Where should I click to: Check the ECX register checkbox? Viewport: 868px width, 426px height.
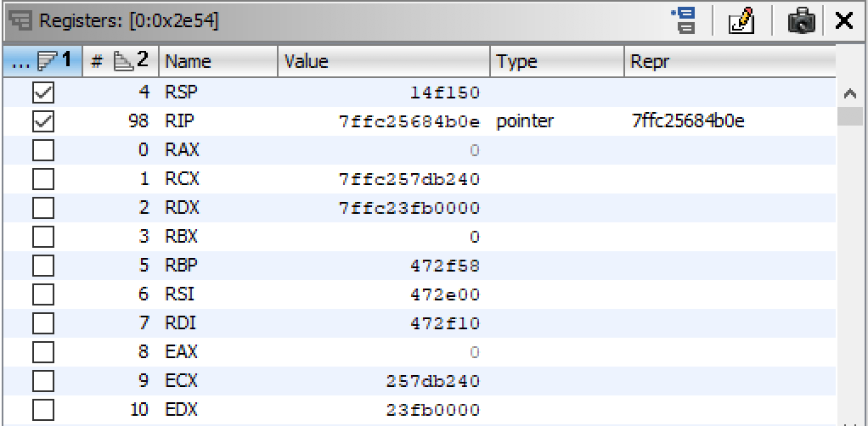pyautogui.click(x=43, y=381)
